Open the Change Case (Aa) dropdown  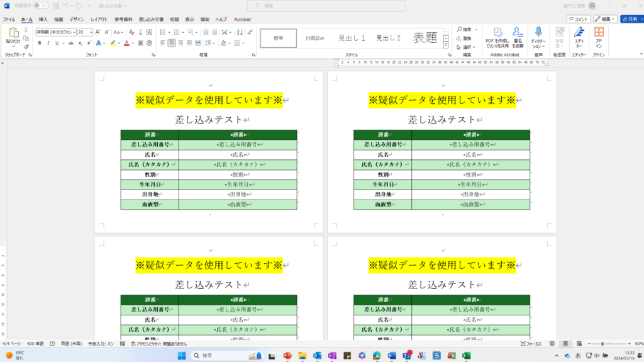[118, 32]
